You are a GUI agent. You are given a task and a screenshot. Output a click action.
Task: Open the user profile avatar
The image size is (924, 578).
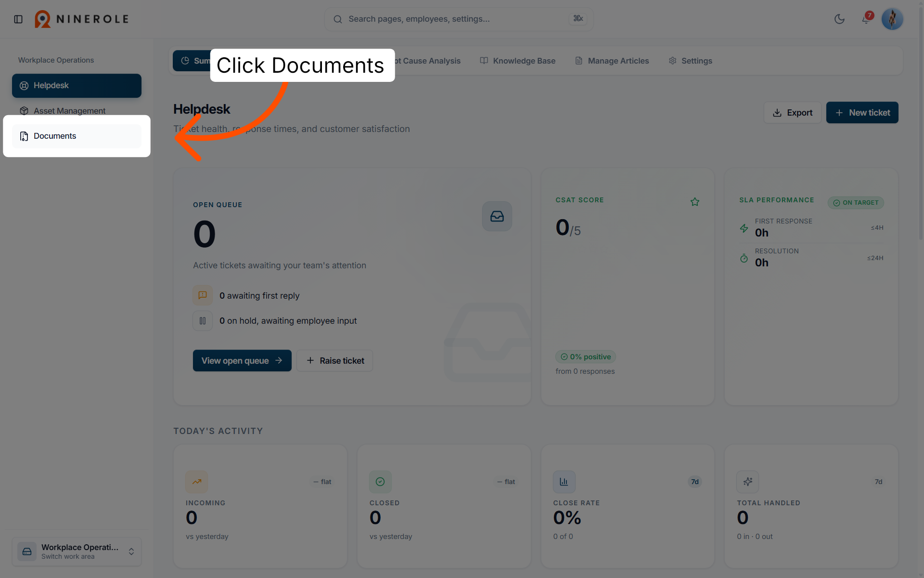(x=892, y=19)
